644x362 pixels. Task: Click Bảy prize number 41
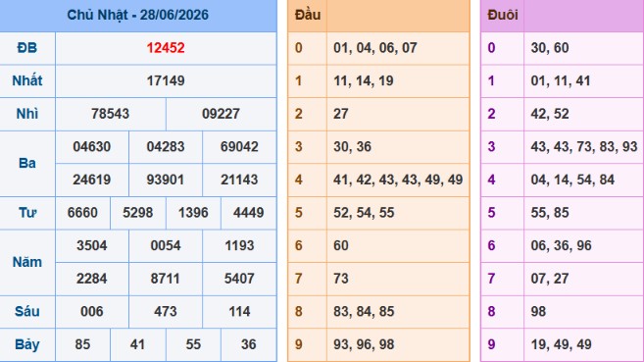137,344
